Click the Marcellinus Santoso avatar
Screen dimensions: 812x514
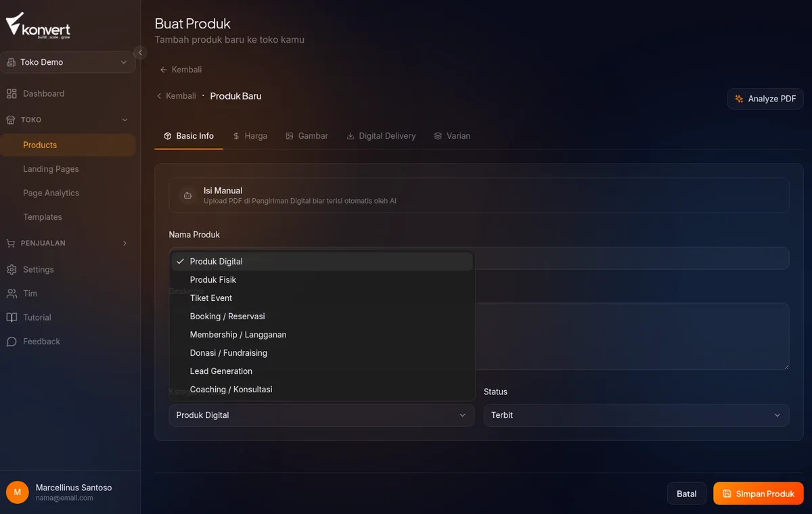pos(18,492)
